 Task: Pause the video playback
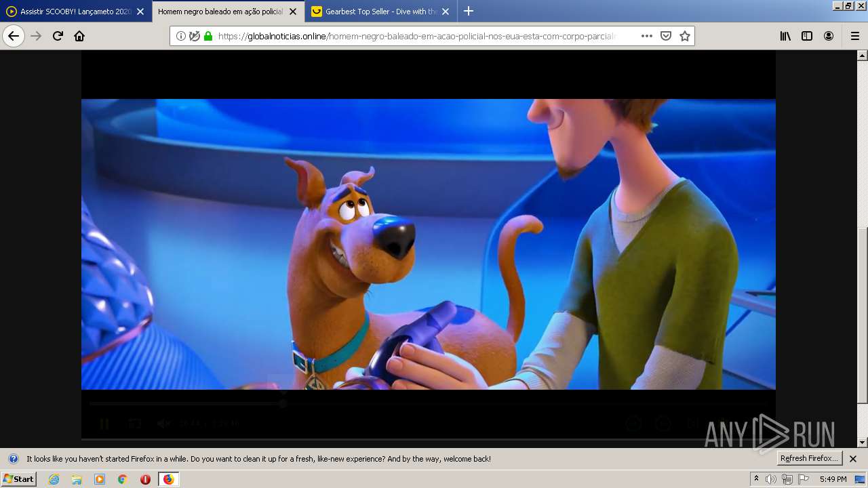104,424
